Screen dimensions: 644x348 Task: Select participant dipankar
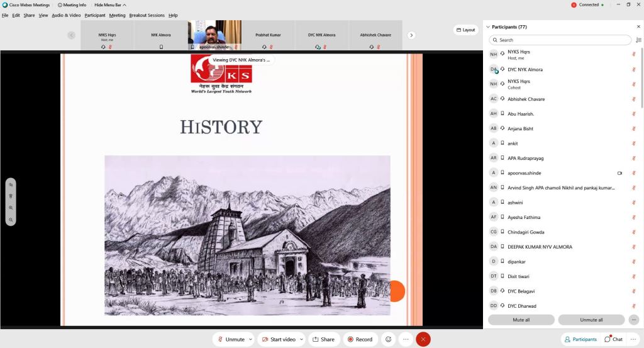coord(562,262)
